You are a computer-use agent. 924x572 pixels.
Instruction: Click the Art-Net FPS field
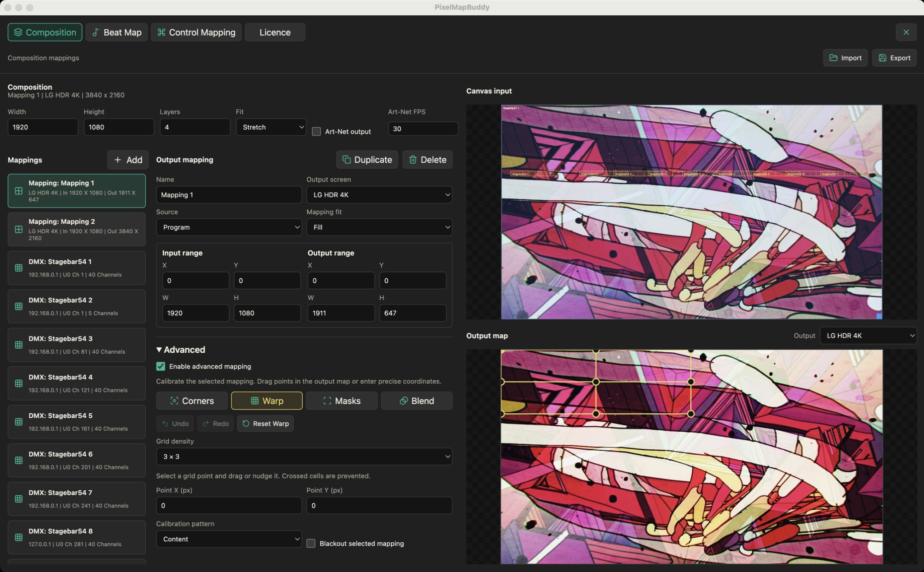click(423, 129)
